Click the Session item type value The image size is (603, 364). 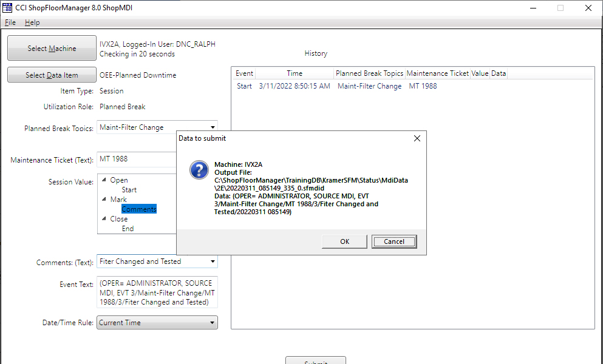[112, 91]
